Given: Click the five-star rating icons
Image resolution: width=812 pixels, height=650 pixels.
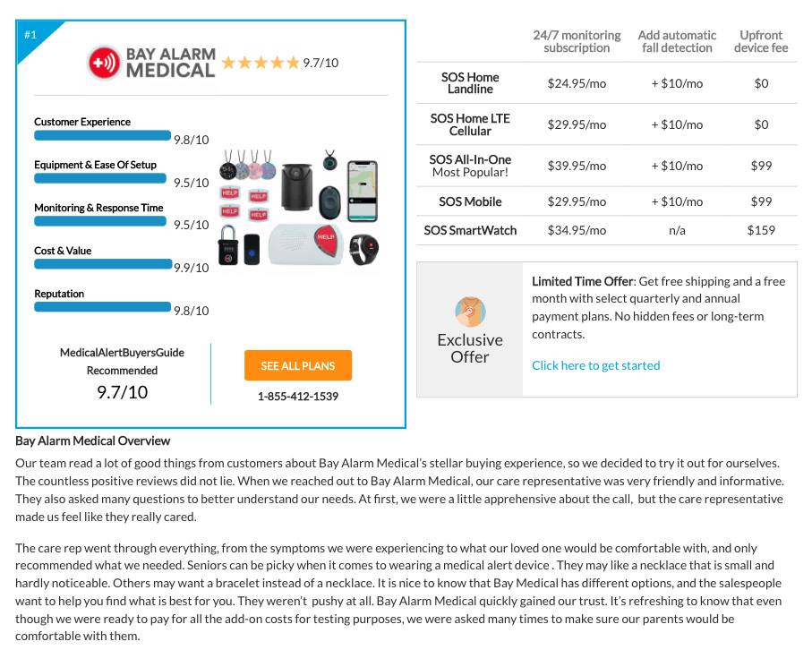Looking at the screenshot, I should pos(261,63).
